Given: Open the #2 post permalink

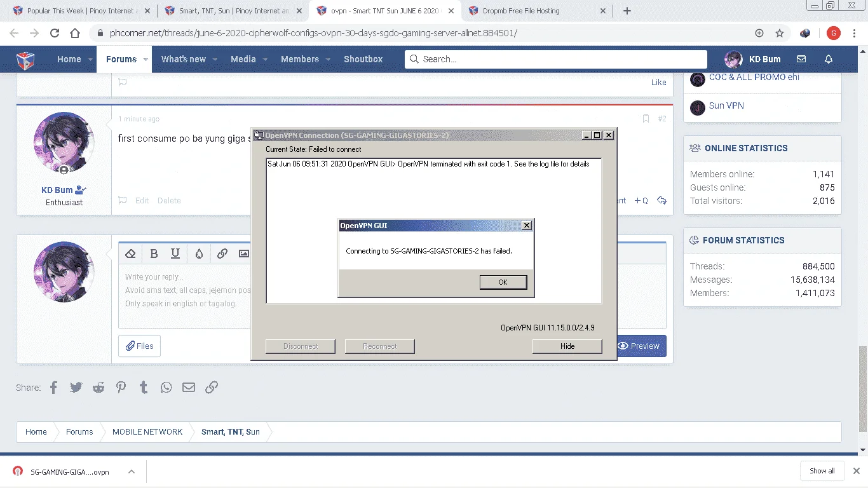Looking at the screenshot, I should 662,119.
